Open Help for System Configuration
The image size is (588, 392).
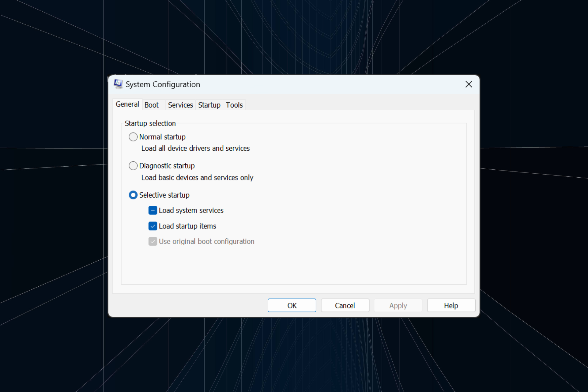click(x=451, y=305)
